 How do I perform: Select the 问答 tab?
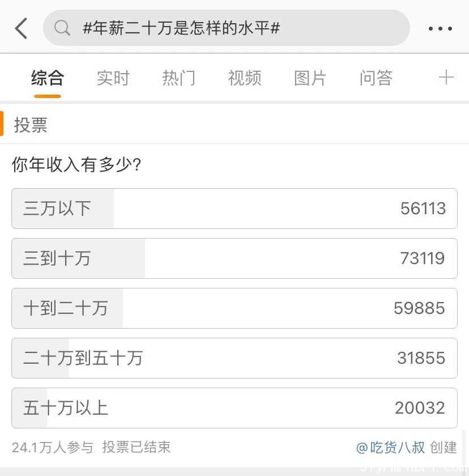pos(376,78)
